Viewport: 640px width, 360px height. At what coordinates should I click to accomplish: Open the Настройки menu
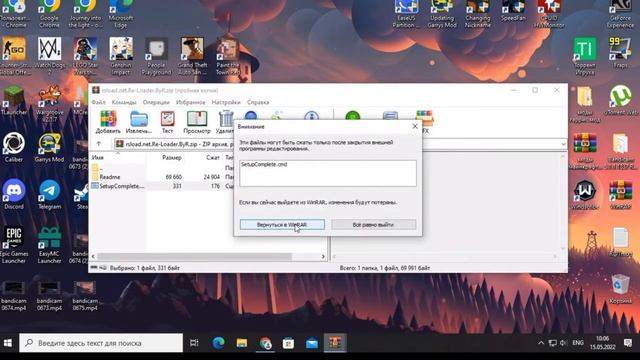[226, 102]
